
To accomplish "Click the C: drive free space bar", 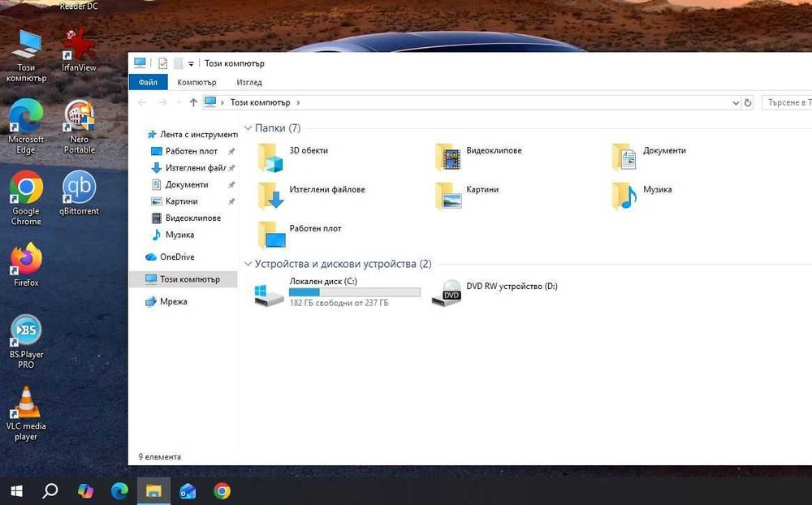I will [x=355, y=292].
